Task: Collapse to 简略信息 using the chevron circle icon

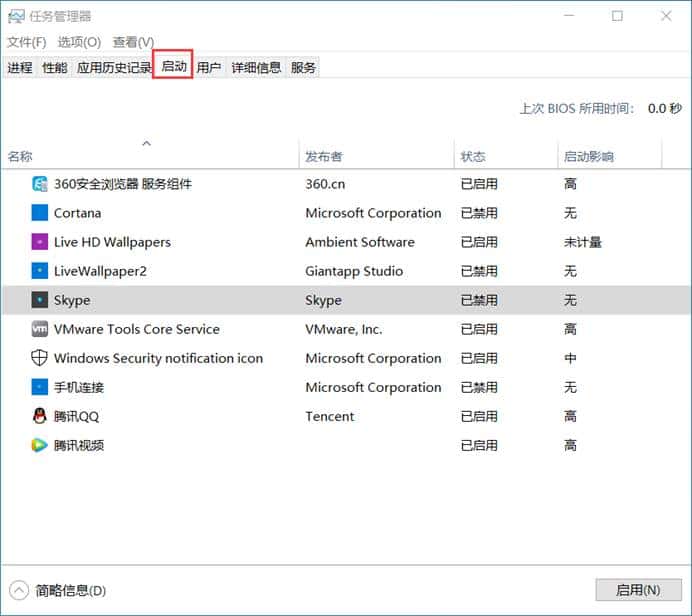Action: tap(19, 590)
